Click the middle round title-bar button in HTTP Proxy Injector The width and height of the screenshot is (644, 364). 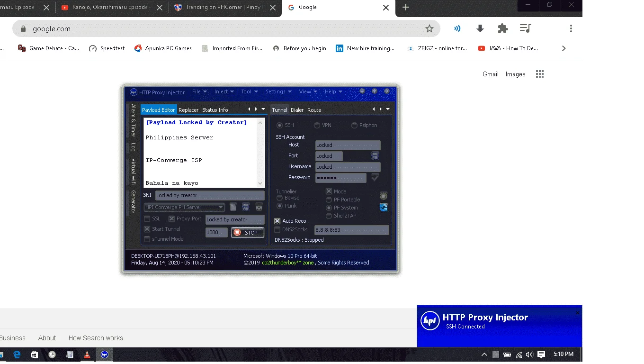(x=375, y=91)
